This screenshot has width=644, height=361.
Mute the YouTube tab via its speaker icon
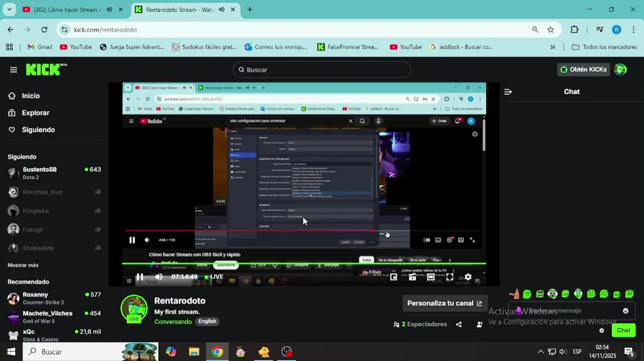(109, 10)
